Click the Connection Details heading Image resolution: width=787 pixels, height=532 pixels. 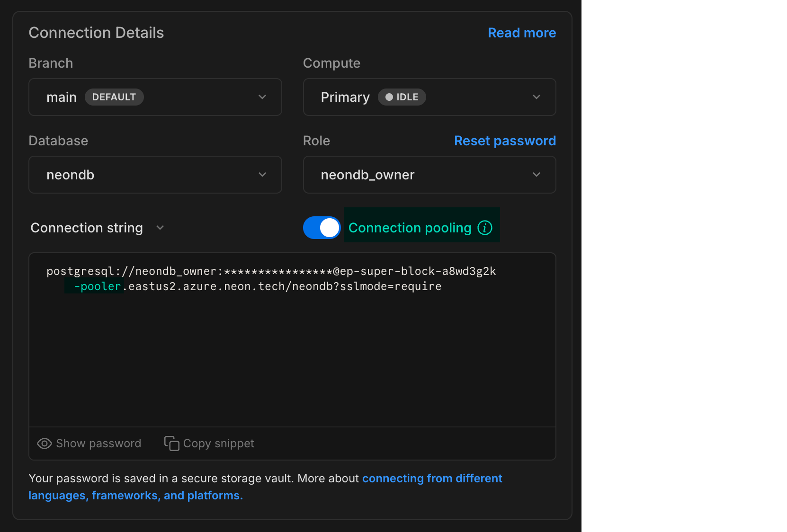(96, 33)
